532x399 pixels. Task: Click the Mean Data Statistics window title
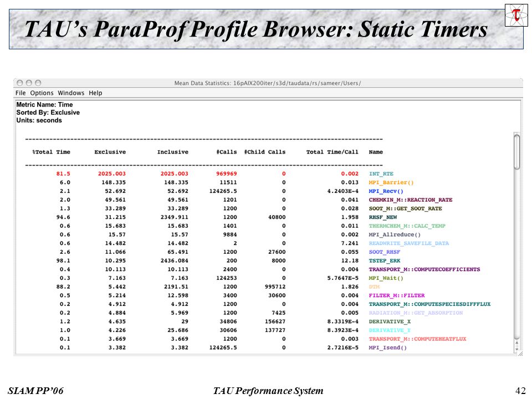pyautogui.click(x=267, y=83)
